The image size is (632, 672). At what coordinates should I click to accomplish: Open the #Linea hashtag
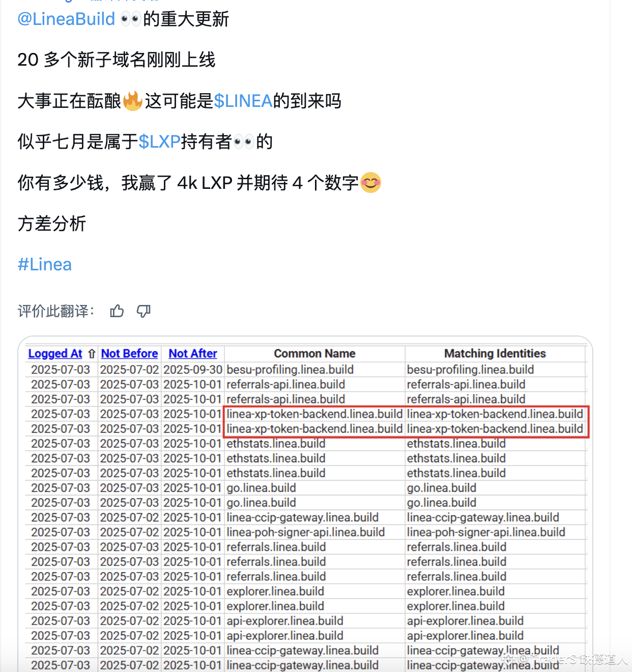point(45,264)
